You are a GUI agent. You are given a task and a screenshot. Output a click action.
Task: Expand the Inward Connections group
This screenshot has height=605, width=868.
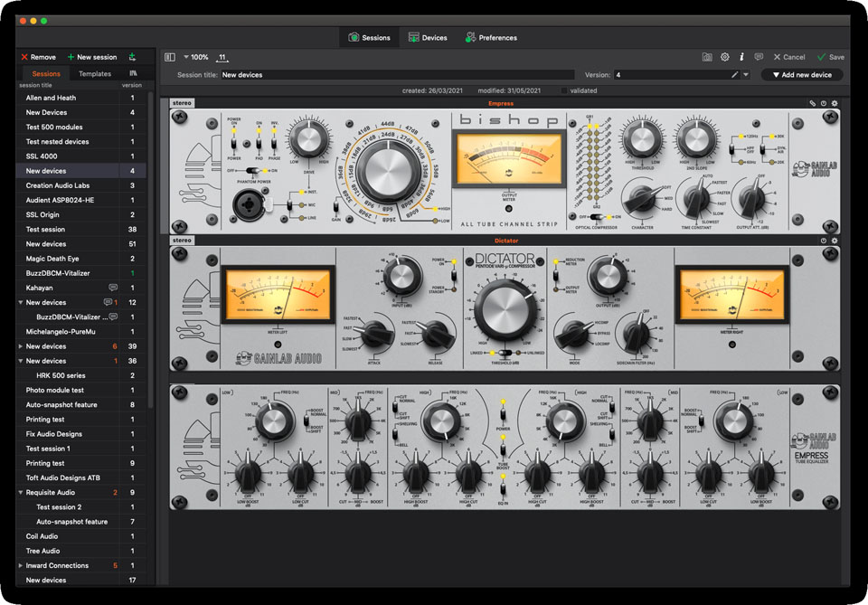(21, 566)
